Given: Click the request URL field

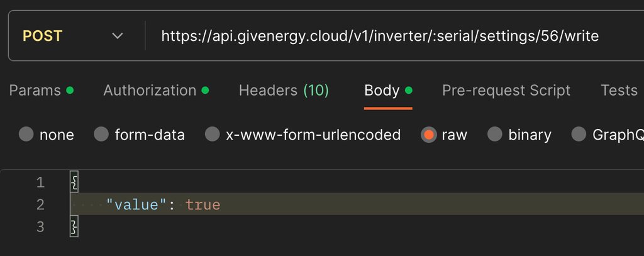Looking at the screenshot, I should [380, 36].
